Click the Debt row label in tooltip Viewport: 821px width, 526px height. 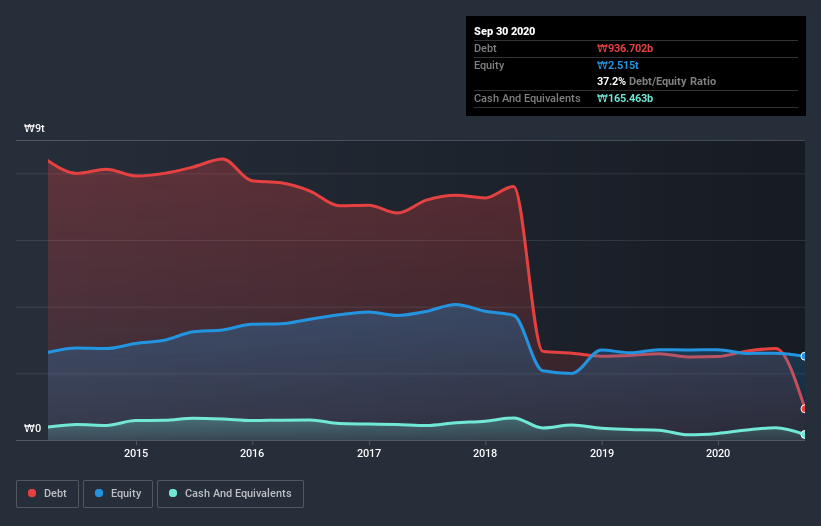(x=485, y=48)
